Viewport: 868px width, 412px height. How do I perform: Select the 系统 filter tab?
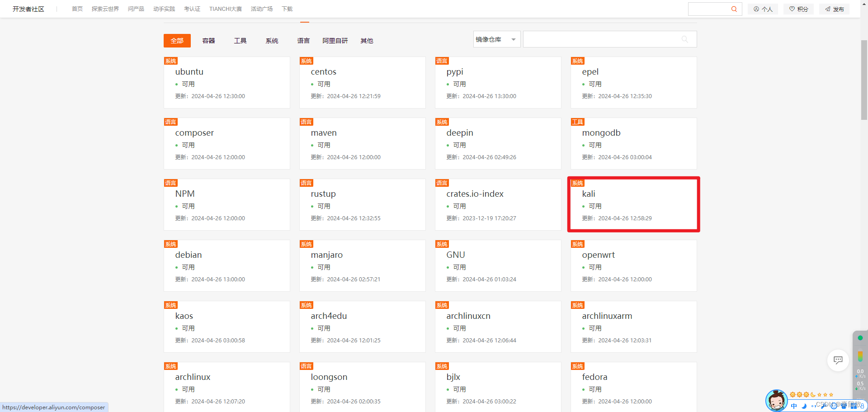tap(272, 41)
